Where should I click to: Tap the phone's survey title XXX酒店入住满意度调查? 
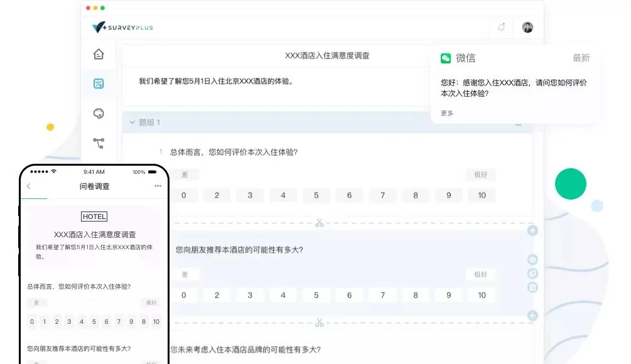[95, 235]
